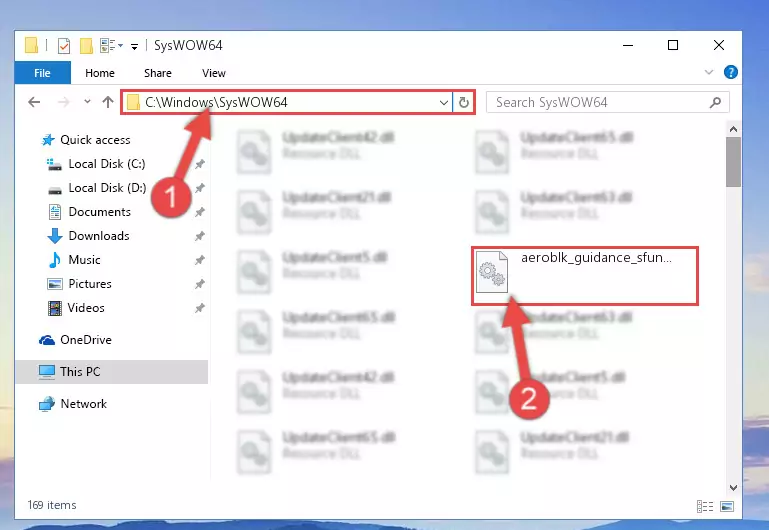Expand the ribbon with the chevron
Image resolution: width=769 pixels, height=530 pixels.
pyautogui.click(x=708, y=73)
